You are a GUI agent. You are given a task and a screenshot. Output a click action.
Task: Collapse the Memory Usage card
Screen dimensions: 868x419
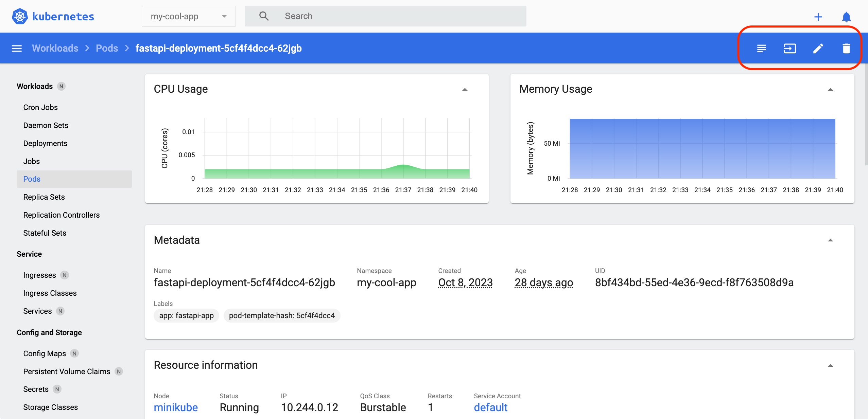[x=830, y=89]
